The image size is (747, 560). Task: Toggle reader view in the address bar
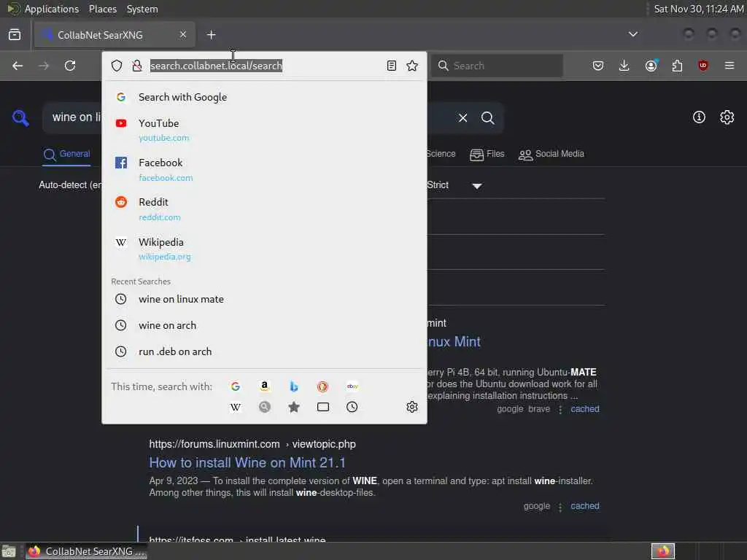(x=392, y=66)
